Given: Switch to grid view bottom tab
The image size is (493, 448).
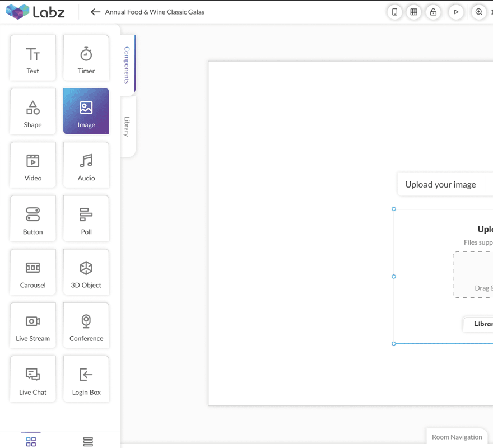Looking at the screenshot, I should coord(31,441).
